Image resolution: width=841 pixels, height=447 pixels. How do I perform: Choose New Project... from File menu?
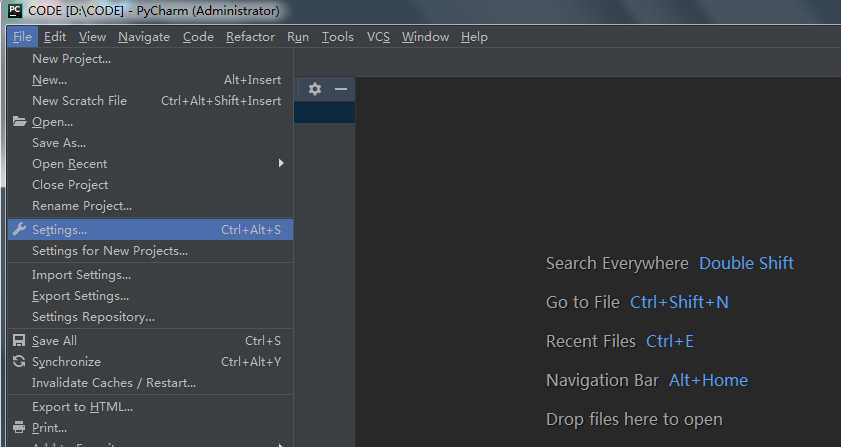coord(151,59)
